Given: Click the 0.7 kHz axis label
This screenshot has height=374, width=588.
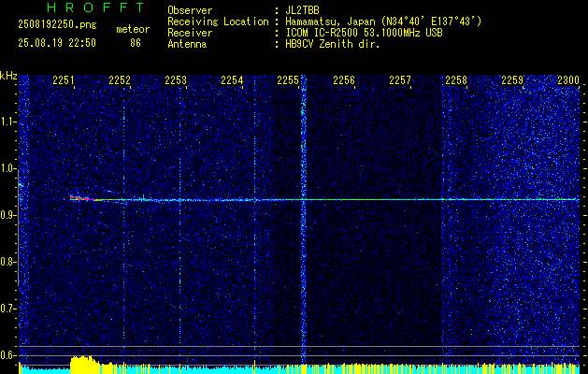Looking at the screenshot, I should [8, 309].
